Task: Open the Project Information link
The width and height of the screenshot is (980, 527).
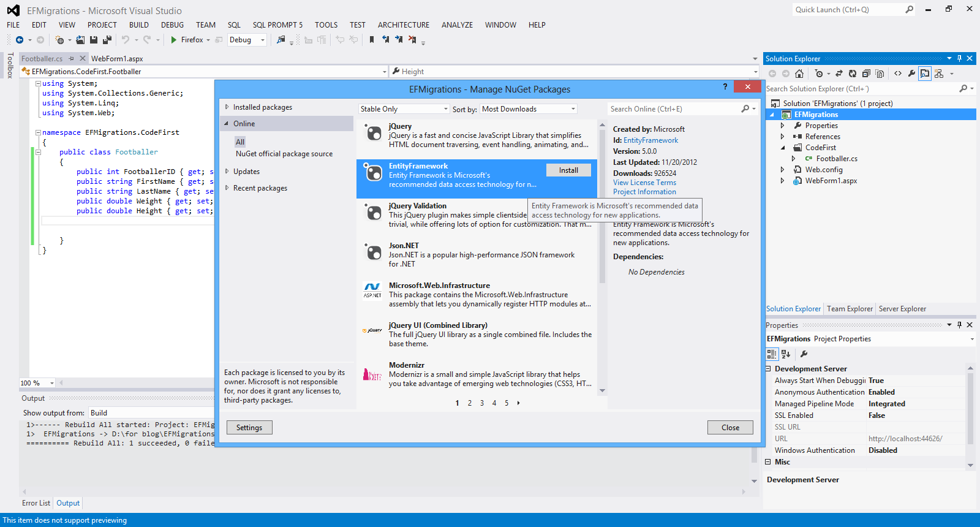Action: (x=644, y=192)
